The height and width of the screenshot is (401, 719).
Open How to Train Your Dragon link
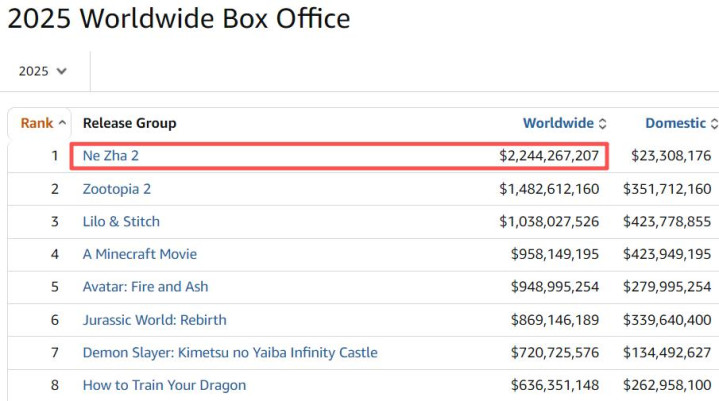pyautogui.click(x=164, y=385)
